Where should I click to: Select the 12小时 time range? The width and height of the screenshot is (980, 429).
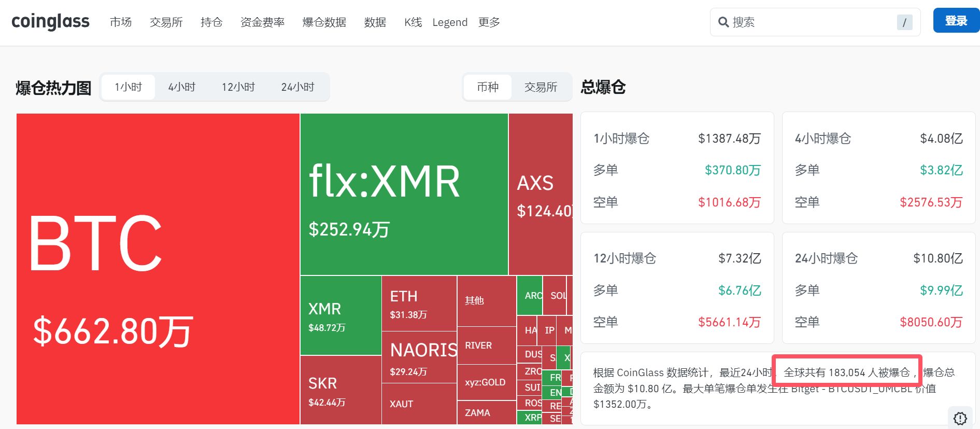pos(238,87)
